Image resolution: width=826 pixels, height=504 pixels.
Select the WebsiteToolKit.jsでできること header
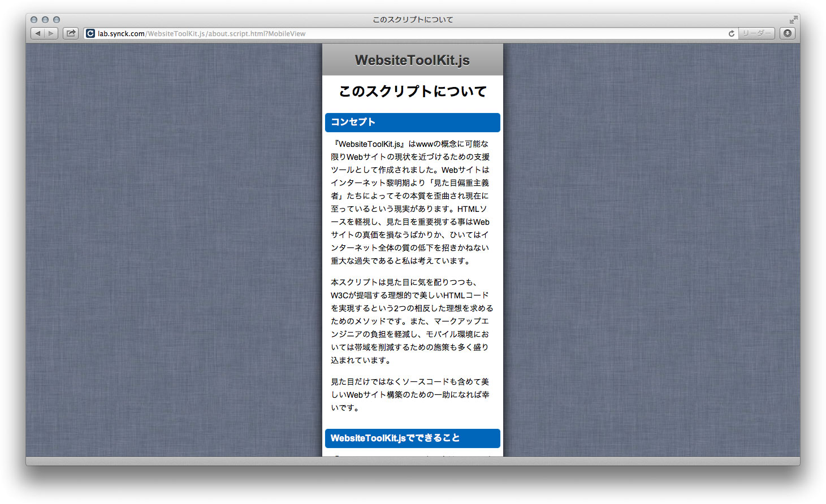click(x=412, y=438)
